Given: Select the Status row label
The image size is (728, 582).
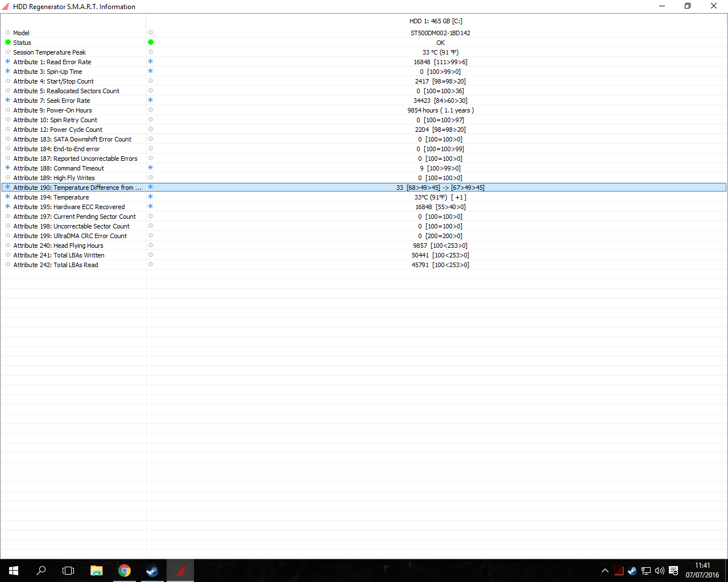Looking at the screenshot, I should tap(22, 43).
